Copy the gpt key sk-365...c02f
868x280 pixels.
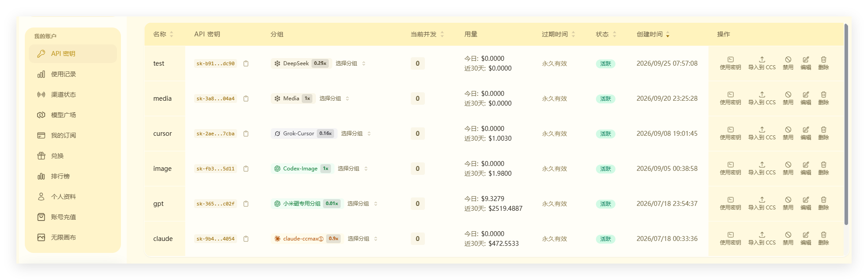coord(246,204)
